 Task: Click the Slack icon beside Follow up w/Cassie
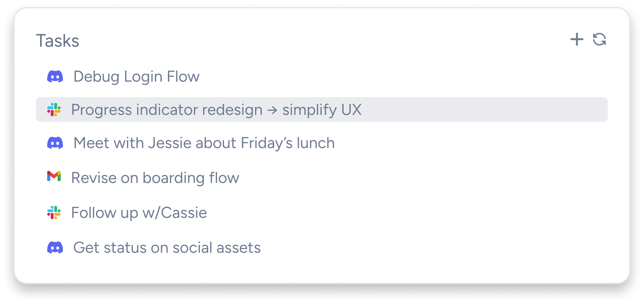[x=54, y=213]
